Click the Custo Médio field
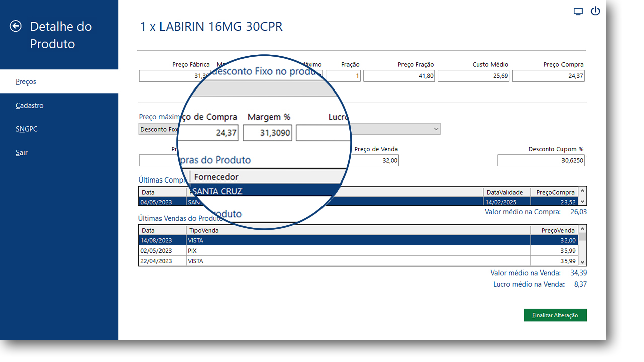Image resolution: width=644 pixels, height=362 pixels. pos(473,76)
